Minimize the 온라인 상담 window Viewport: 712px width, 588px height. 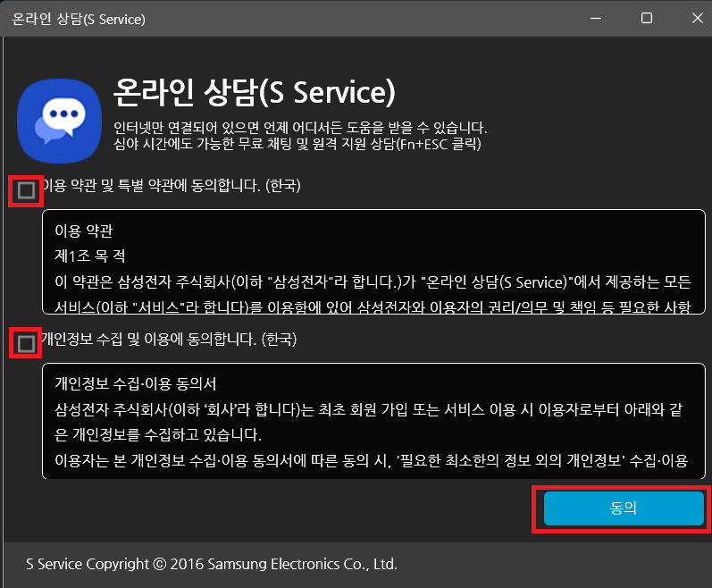[596, 19]
